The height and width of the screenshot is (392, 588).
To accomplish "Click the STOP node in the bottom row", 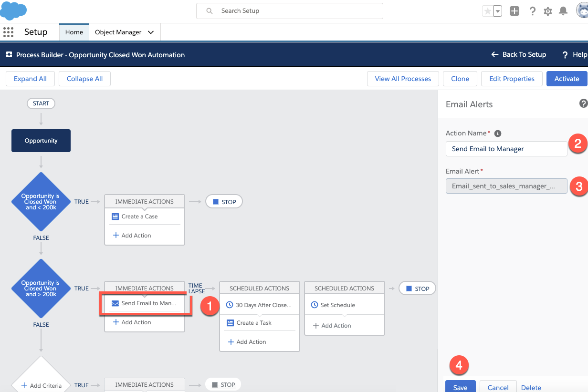I will click(223, 384).
